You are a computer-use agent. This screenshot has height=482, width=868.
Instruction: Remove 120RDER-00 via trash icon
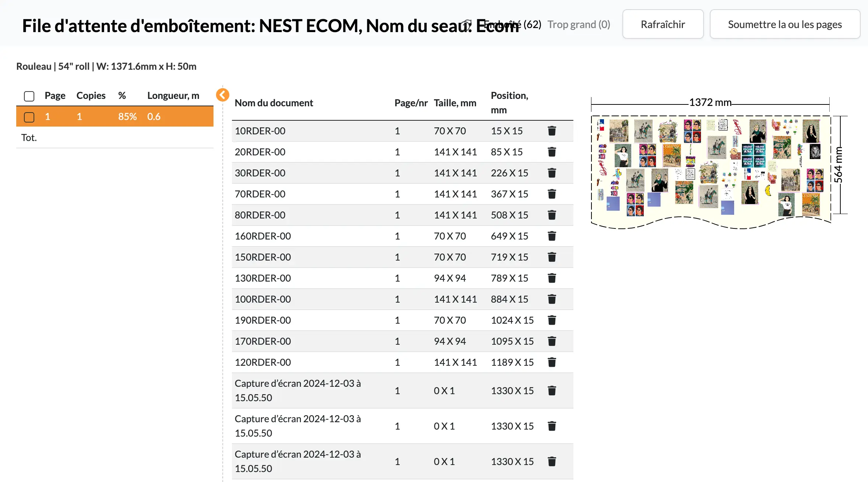coord(552,362)
